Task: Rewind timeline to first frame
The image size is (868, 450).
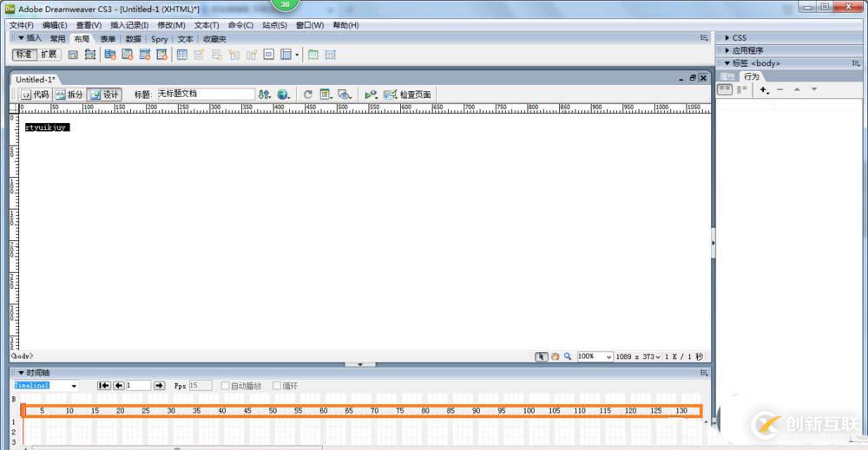Action: pyautogui.click(x=103, y=385)
